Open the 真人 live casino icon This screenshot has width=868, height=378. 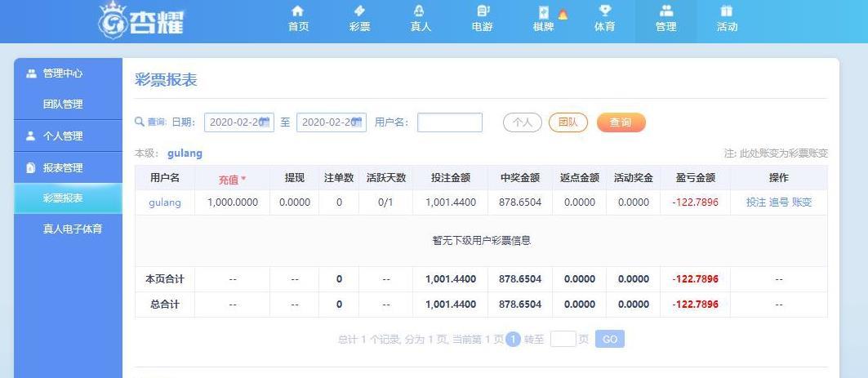pyautogui.click(x=420, y=11)
